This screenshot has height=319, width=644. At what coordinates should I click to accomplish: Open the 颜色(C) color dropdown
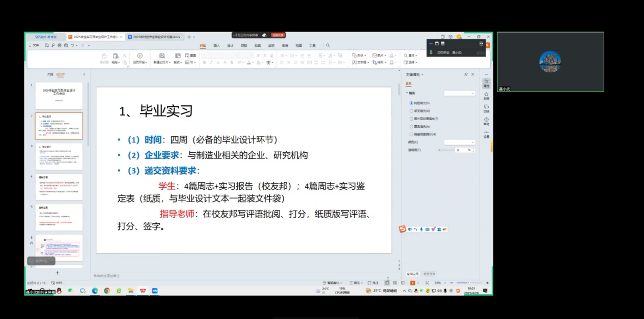point(459,142)
